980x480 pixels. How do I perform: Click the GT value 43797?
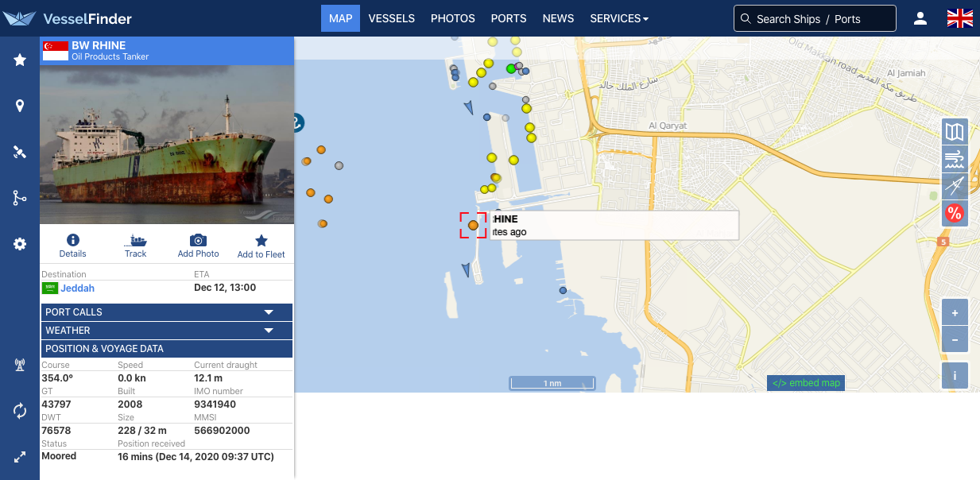56,405
